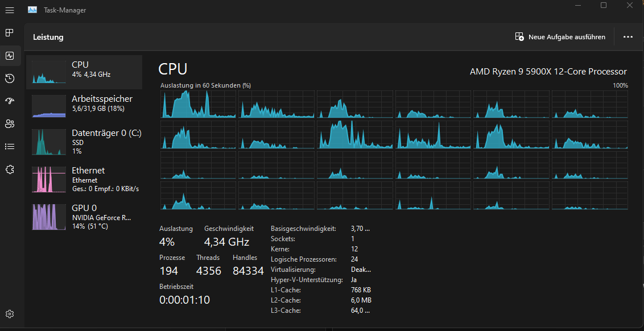Click the Task-Manager window title text
644x331 pixels.
click(65, 10)
